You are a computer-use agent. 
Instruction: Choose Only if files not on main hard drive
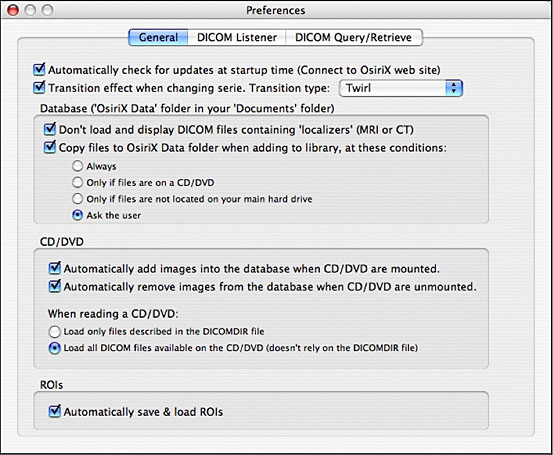click(x=77, y=199)
